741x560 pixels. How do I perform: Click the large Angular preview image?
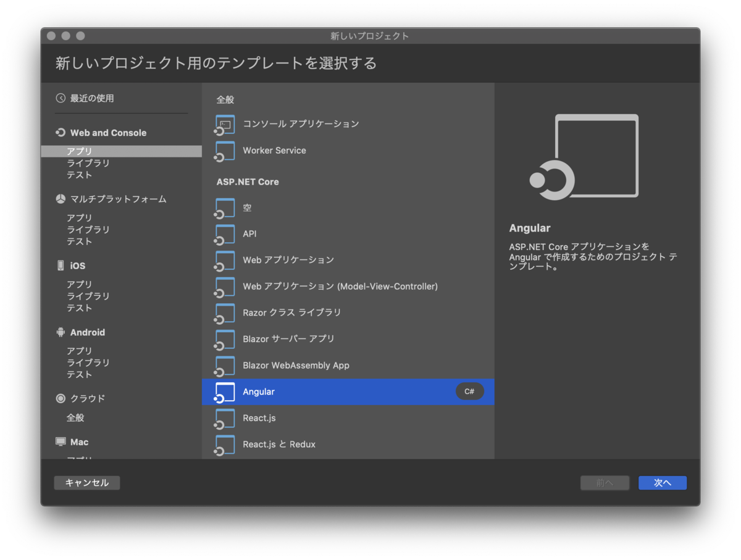[x=584, y=157]
